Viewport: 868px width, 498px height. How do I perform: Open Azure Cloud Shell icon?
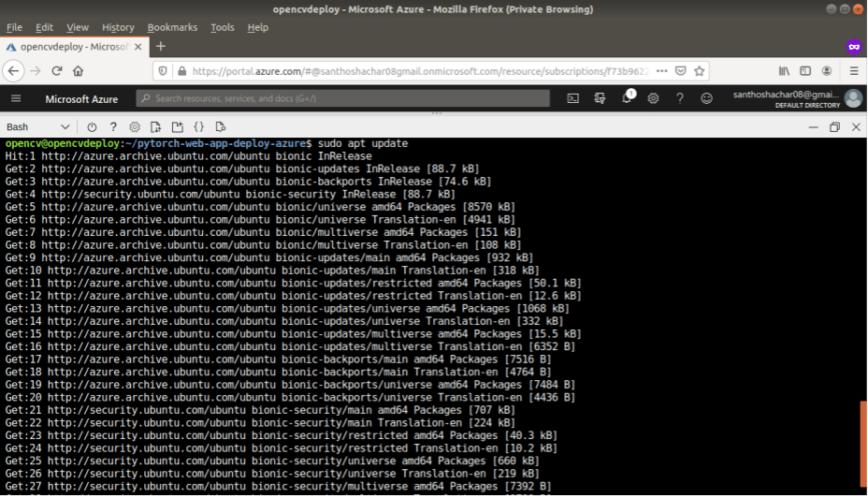click(x=573, y=98)
